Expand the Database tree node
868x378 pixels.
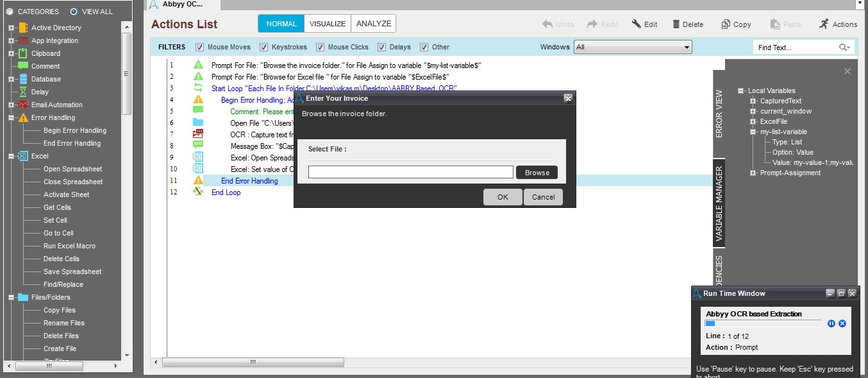point(11,79)
